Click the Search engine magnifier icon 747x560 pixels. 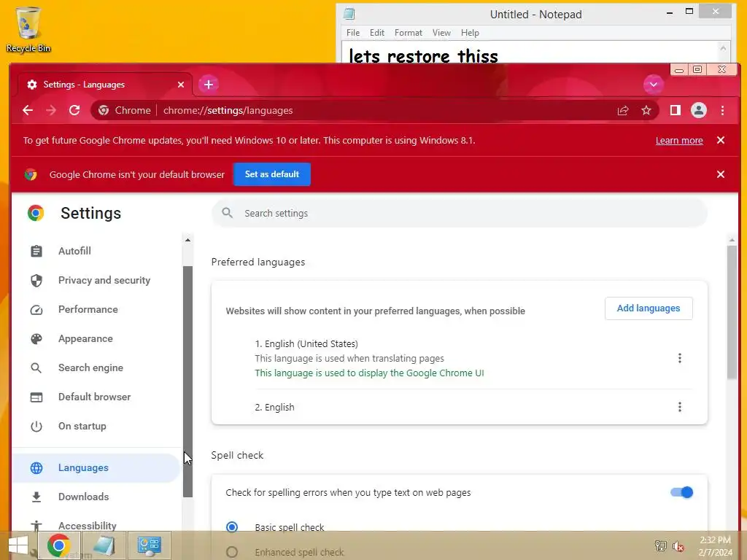[x=36, y=368]
